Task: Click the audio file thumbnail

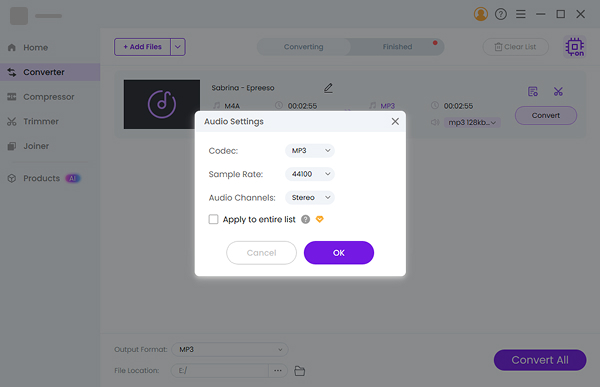Action: pyautogui.click(x=162, y=104)
